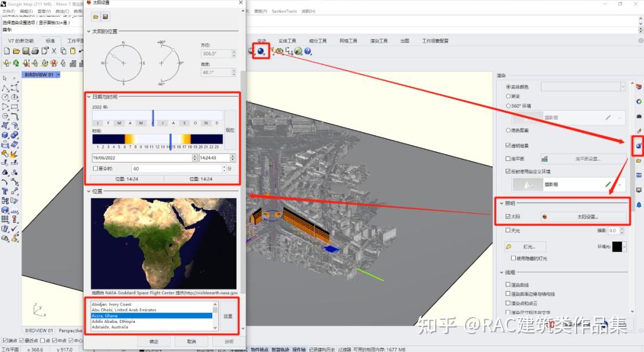The image size is (644, 352).
Task: Select the Wallpaper background radio button
Action: click(x=508, y=130)
